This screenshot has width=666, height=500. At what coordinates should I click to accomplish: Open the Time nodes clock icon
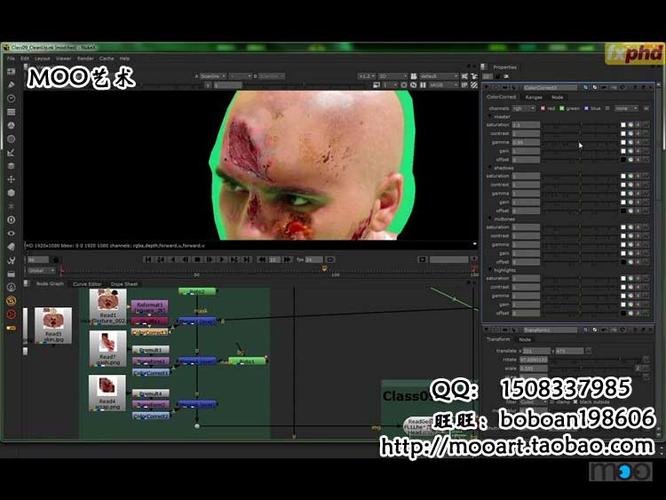click(11, 98)
